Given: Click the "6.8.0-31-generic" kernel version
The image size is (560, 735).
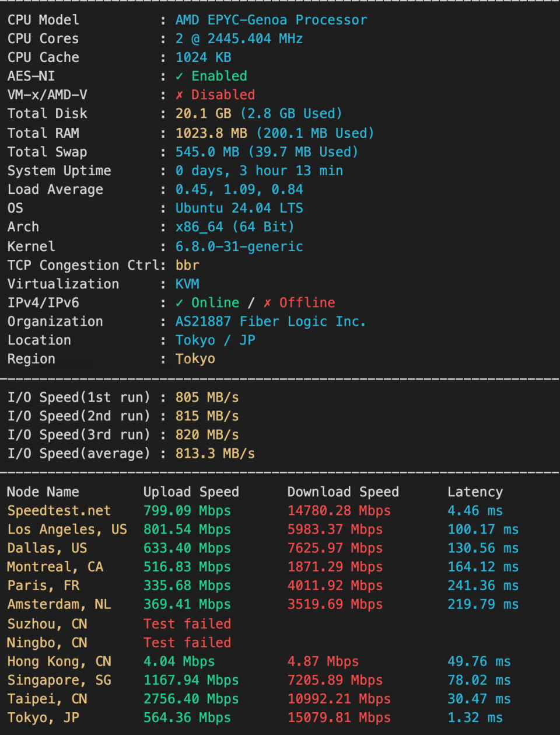Looking at the screenshot, I should coord(239,246).
